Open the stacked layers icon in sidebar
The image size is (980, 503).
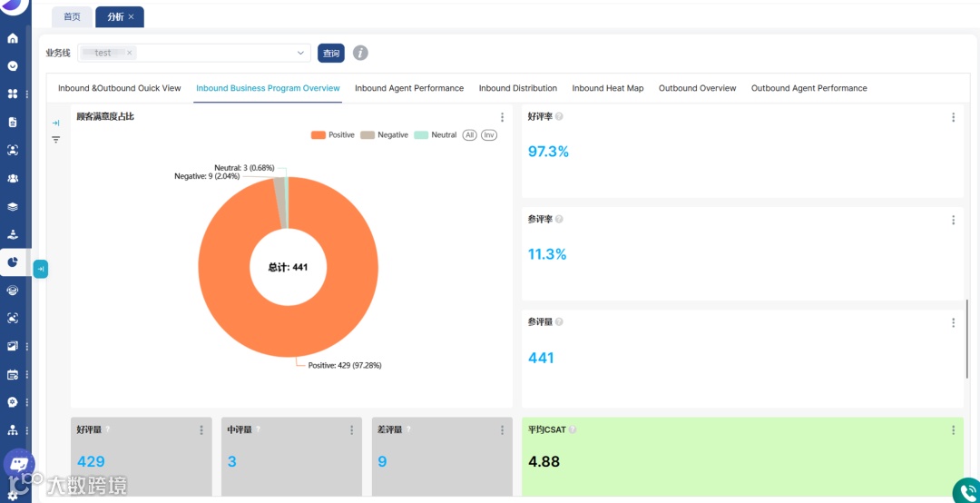pyautogui.click(x=13, y=206)
